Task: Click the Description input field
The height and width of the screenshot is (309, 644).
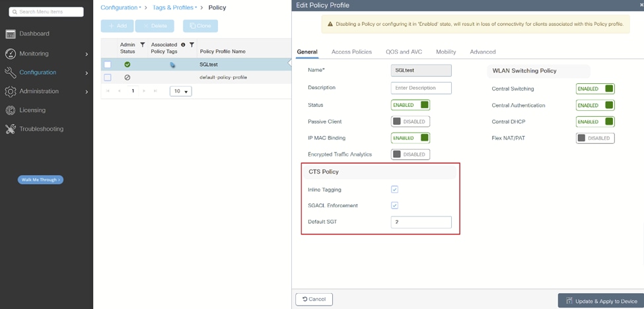Action: pyautogui.click(x=421, y=88)
